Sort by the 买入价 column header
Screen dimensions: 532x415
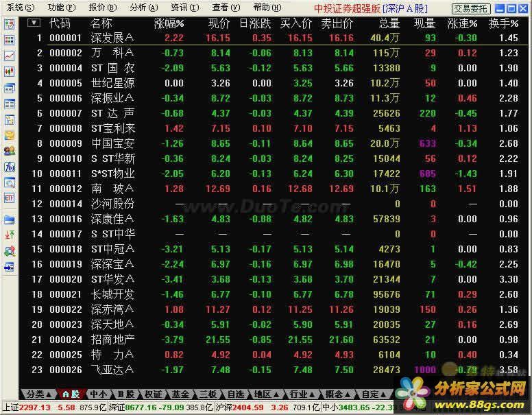click(x=296, y=23)
